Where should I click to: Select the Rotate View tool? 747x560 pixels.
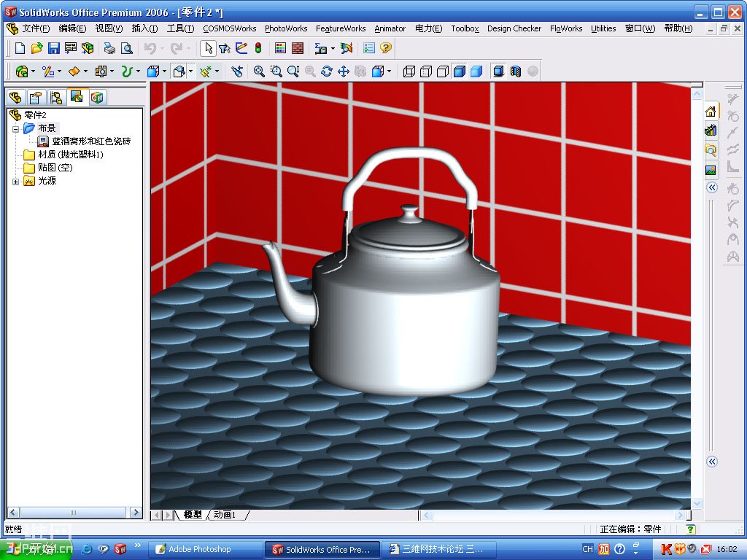(327, 71)
